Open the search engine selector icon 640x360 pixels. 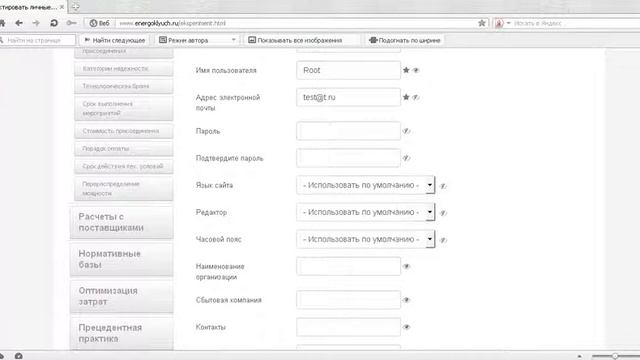click(x=499, y=23)
